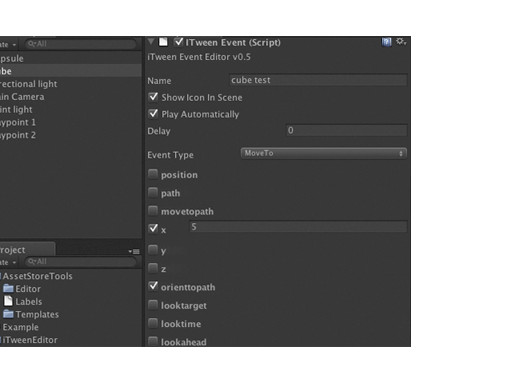
Task: Enable the movetopath checkbox
Action: click(153, 211)
